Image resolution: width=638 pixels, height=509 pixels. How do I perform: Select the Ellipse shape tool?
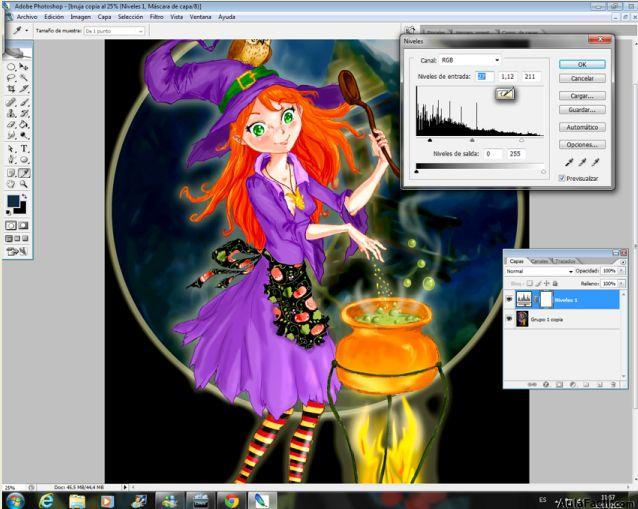(24, 160)
